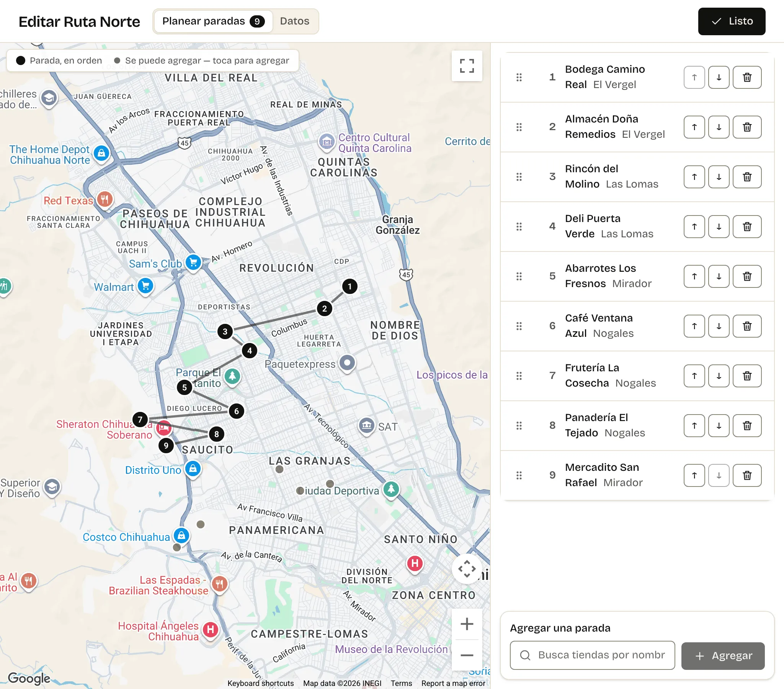Move Deli Puerta Verde down
The image size is (784, 689).
click(x=719, y=227)
